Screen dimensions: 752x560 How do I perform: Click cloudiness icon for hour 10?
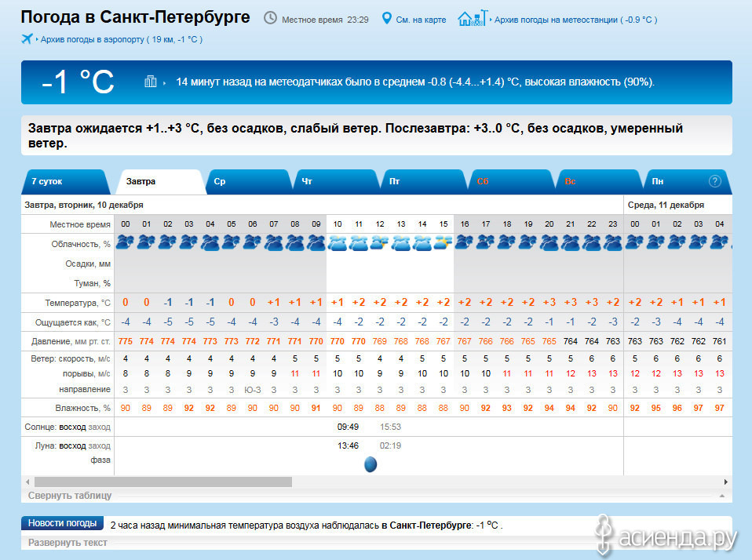338,243
